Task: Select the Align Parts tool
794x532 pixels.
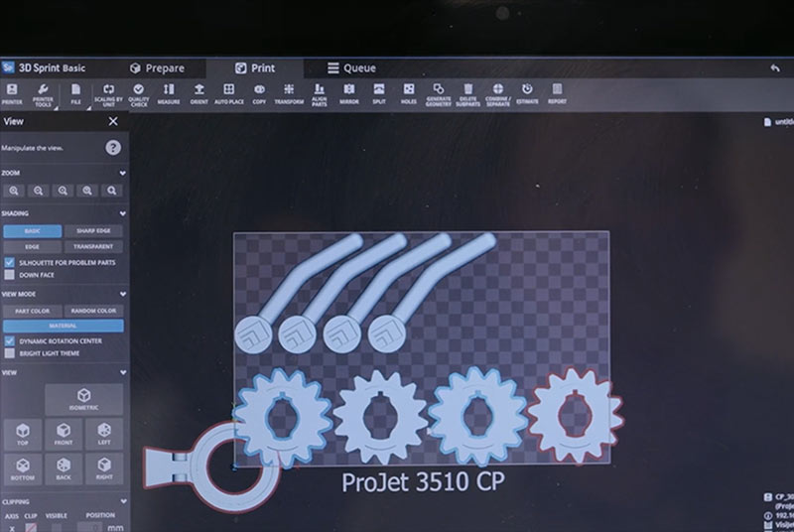Action: pyautogui.click(x=319, y=95)
